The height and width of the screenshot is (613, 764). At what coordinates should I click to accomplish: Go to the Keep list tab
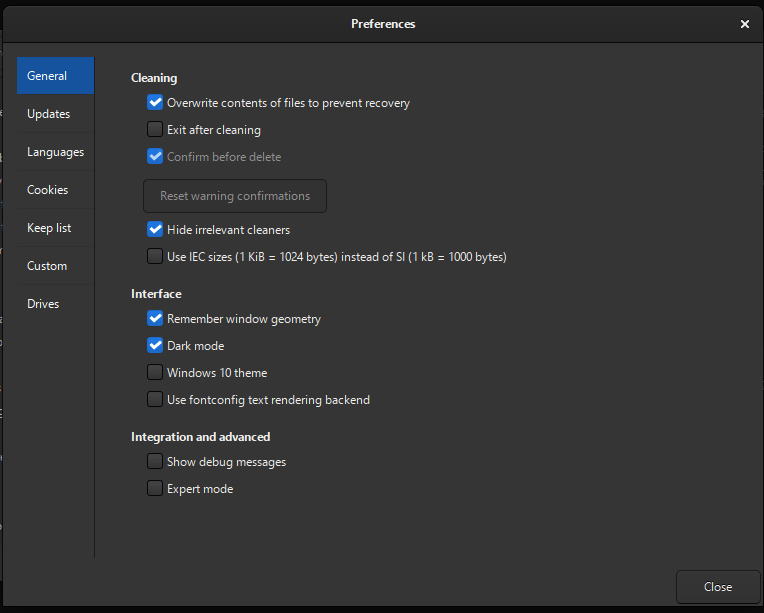(x=55, y=228)
